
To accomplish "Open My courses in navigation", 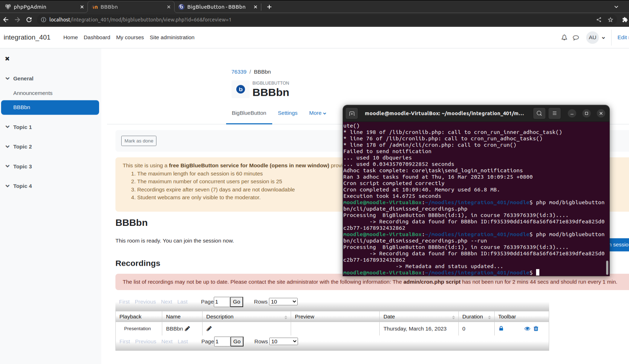I will click(130, 37).
